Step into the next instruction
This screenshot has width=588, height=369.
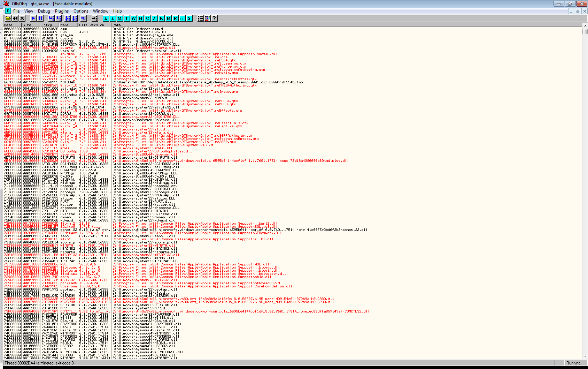[x=52, y=18]
